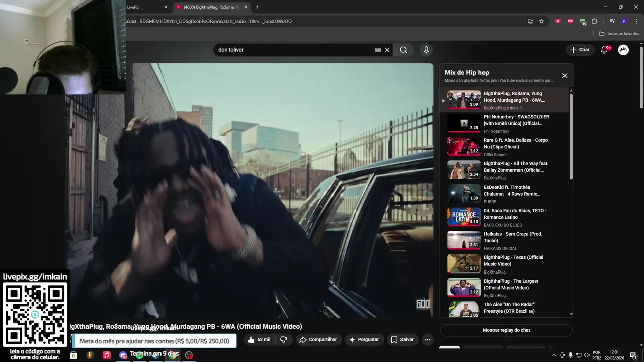Click the playlist scroll-down arrow
This screenshot has height=362, width=644.
571,314
